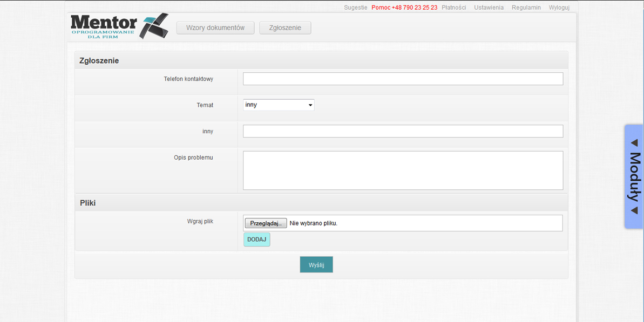Focus the Telefon kontaktowy field
The height and width of the screenshot is (322, 644).
tap(403, 79)
